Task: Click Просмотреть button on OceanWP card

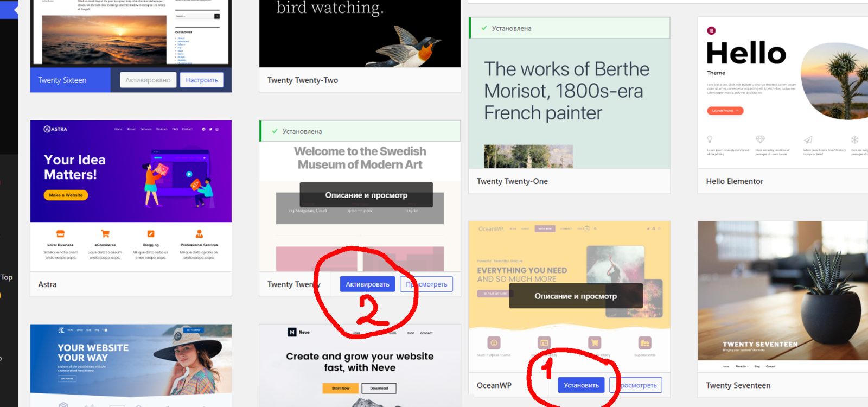Action: (x=636, y=385)
